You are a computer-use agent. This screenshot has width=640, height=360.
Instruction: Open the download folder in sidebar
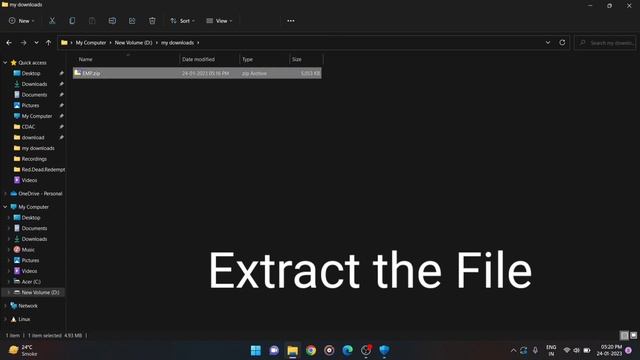coord(33,138)
